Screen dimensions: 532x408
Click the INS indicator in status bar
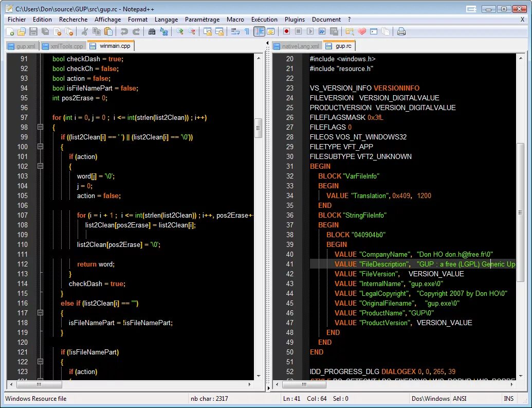point(508,399)
